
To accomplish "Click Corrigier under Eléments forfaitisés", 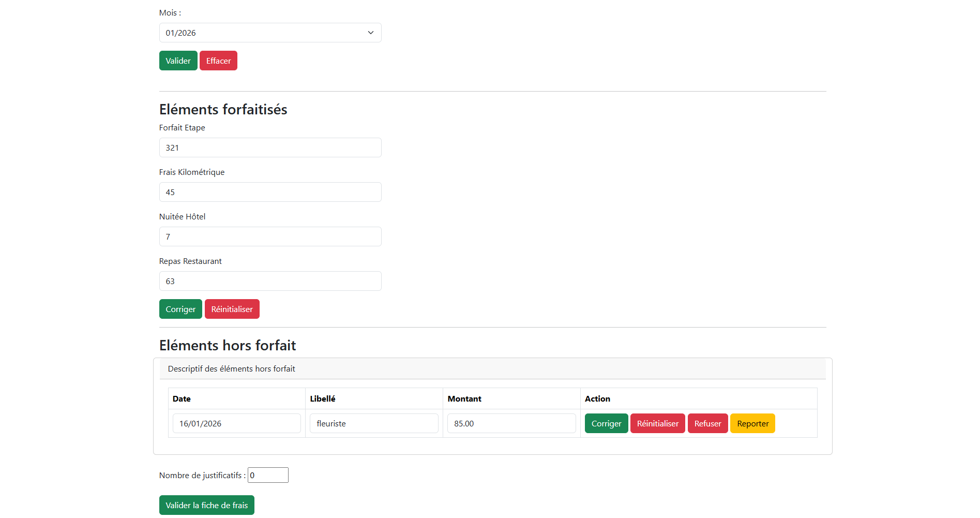I will pyautogui.click(x=180, y=309).
